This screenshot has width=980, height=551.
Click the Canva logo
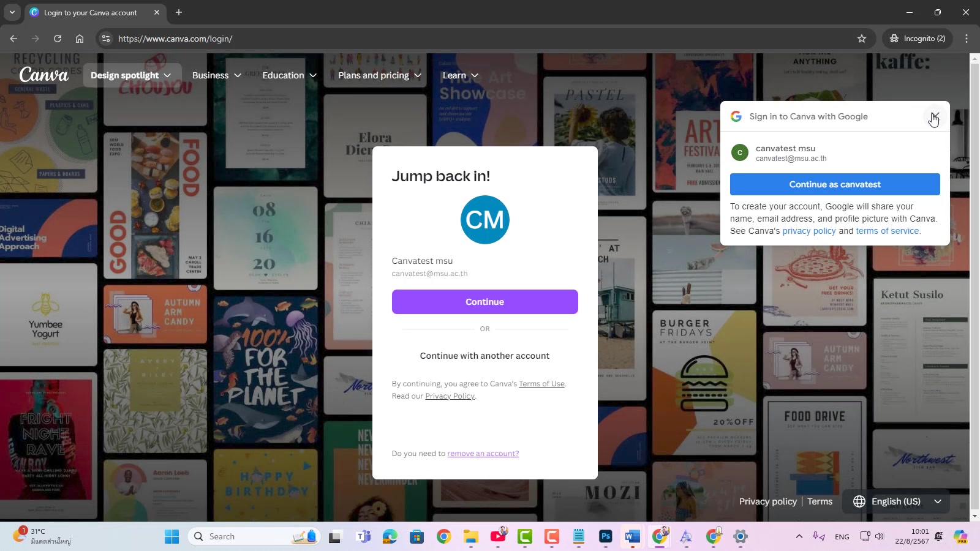tap(43, 75)
